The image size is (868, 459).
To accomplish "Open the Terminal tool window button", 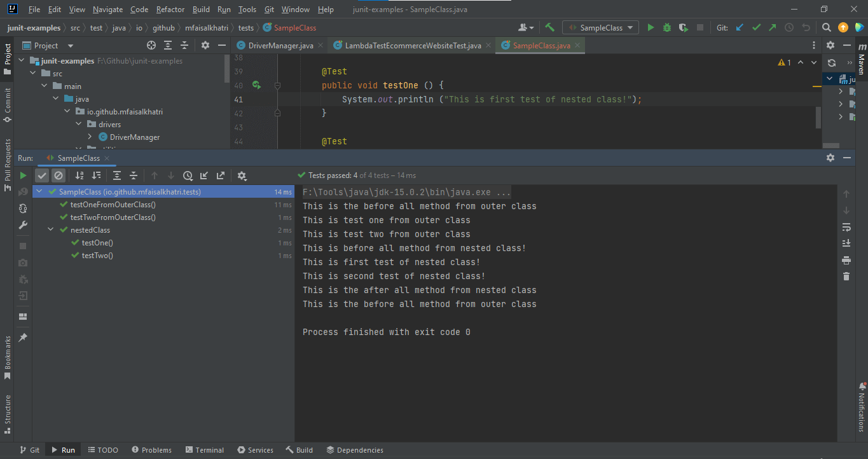I will tap(203, 450).
